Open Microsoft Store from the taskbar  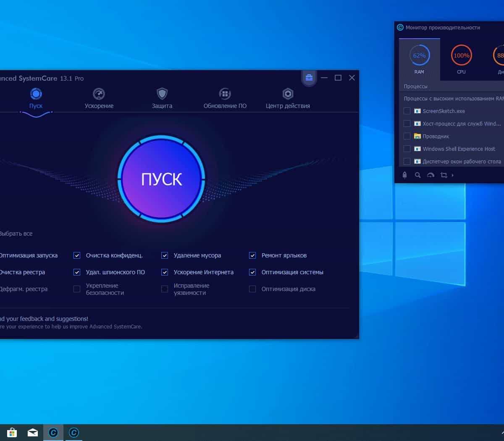click(x=12, y=432)
